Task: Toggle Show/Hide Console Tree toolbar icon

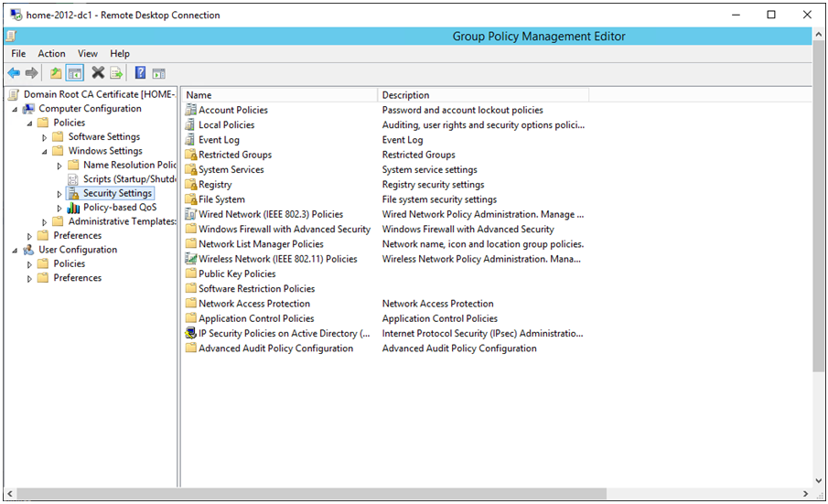Action: (74, 73)
